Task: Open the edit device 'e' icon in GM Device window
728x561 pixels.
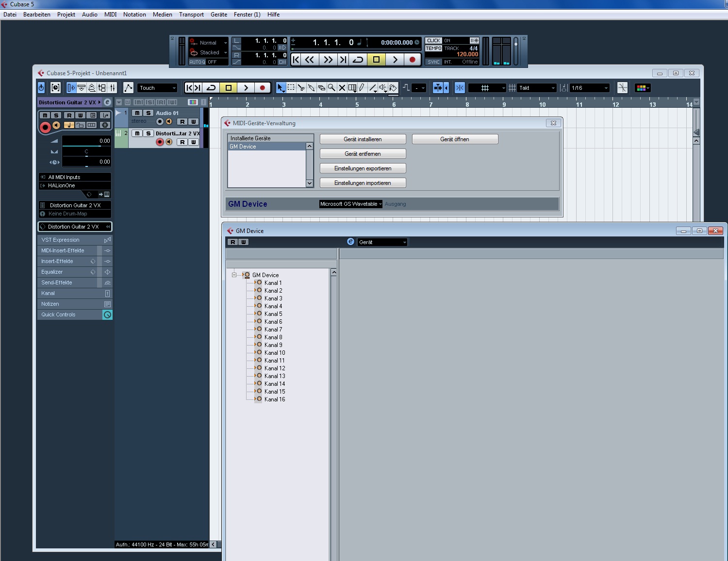Action: coord(350,242)
